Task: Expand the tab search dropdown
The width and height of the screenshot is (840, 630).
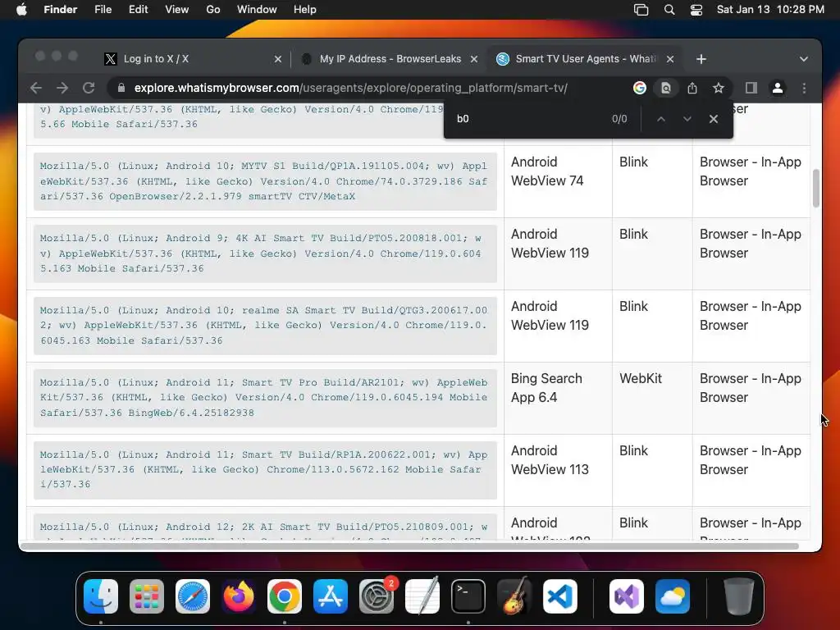Action: [804, 59]
